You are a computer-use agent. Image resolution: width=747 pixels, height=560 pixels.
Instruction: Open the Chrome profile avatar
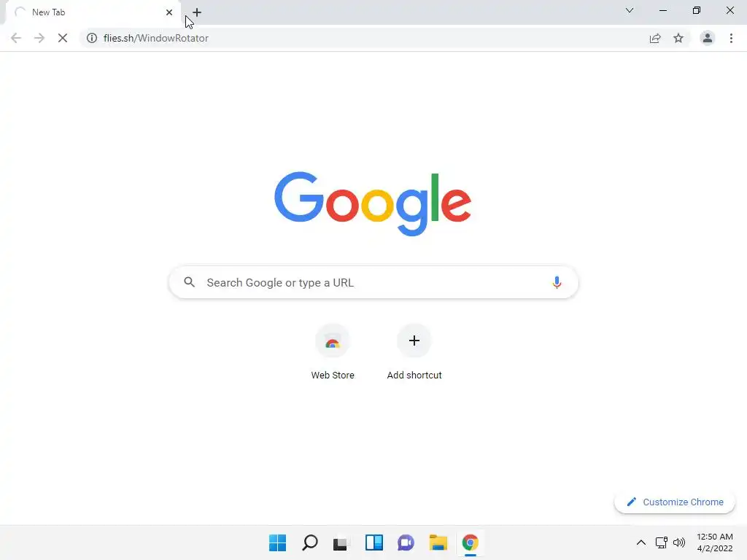click(x=708, y=38)
